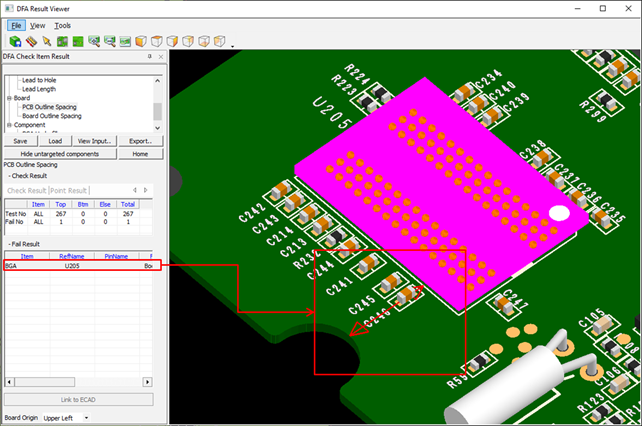Open the Tools menu
642x426 pixels.
click(x=62, y=25)
